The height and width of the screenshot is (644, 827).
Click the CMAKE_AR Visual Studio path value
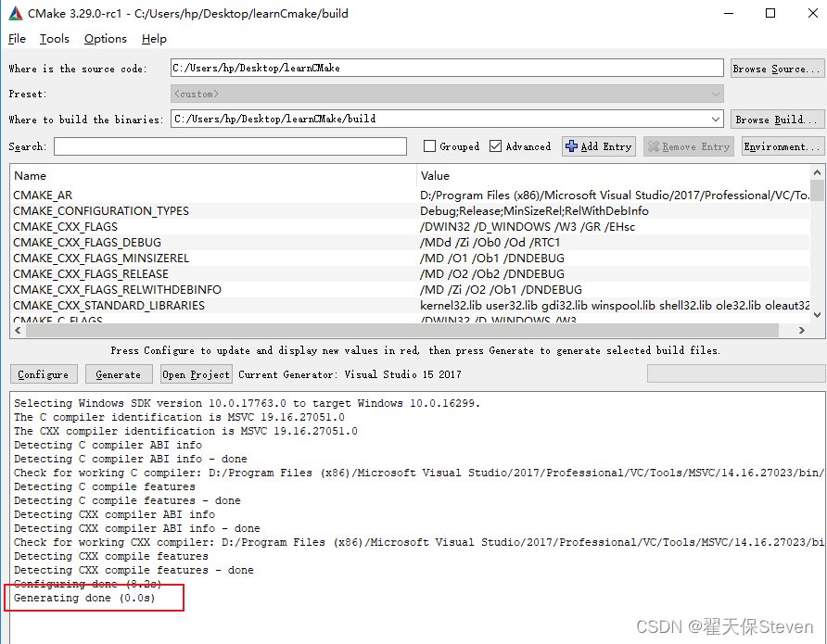pos(615,195)
